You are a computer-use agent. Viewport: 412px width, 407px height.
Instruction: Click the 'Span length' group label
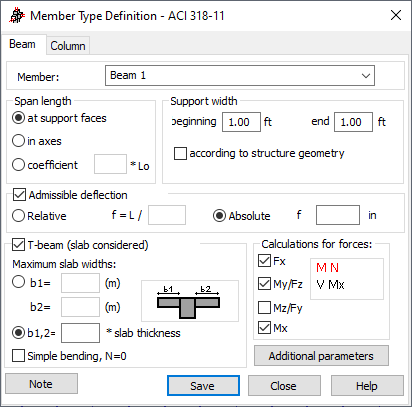[43, 101]
